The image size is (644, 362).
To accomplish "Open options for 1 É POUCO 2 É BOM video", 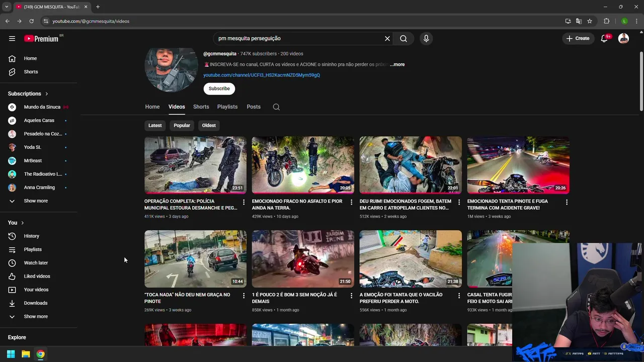I will pos(352,296).
